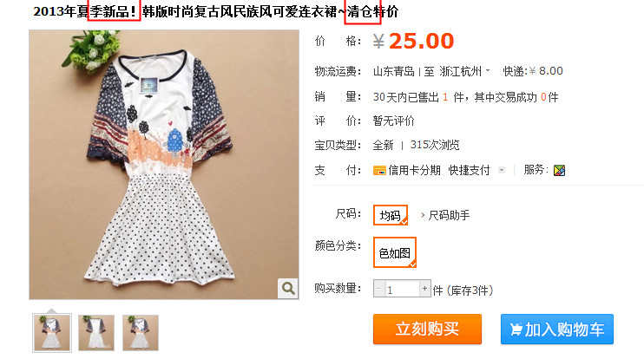Decrease purchase quantity with minus button
644x359 pixels.
[379, 289]
